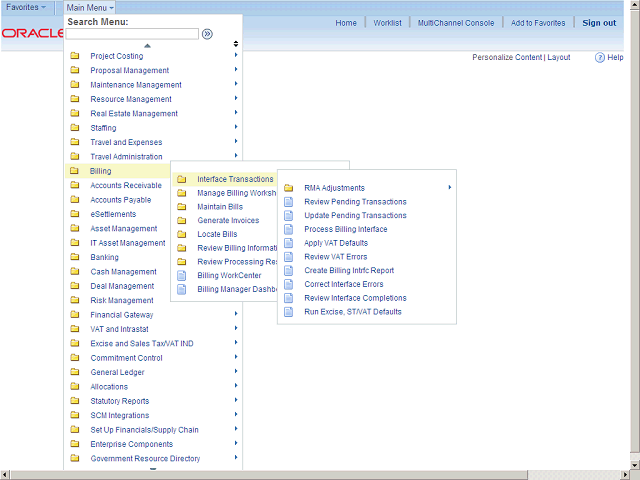This screenshot has width=640, height=480.
Task: Select Process Billing Interface menu entry
Action: 345,229
